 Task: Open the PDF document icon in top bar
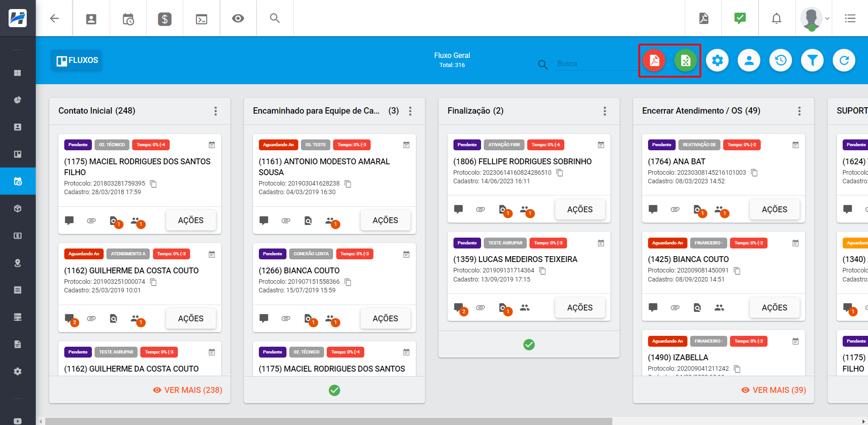(x=704, y=19)
